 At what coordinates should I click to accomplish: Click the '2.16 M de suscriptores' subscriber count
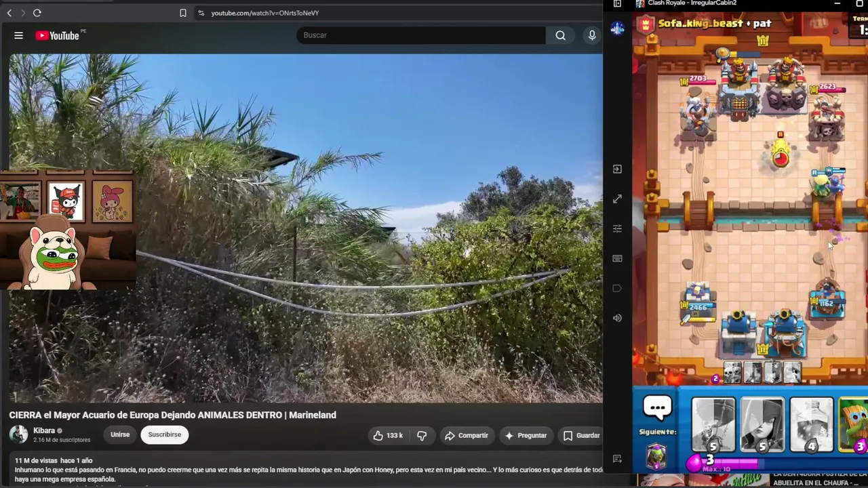(62, 440)
